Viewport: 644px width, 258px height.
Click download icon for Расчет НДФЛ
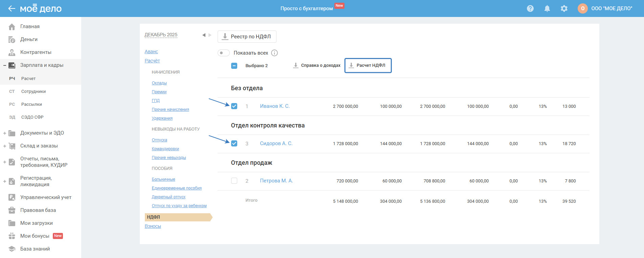[351, 65]
